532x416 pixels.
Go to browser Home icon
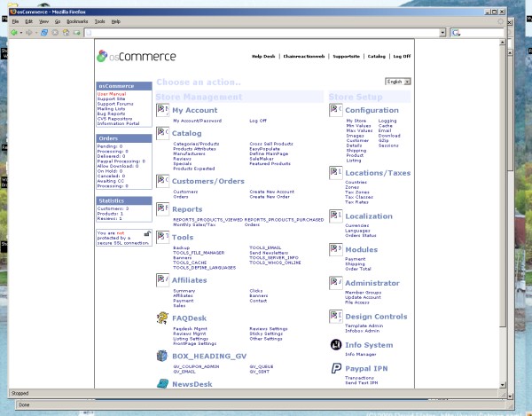(x=66, y=33)
